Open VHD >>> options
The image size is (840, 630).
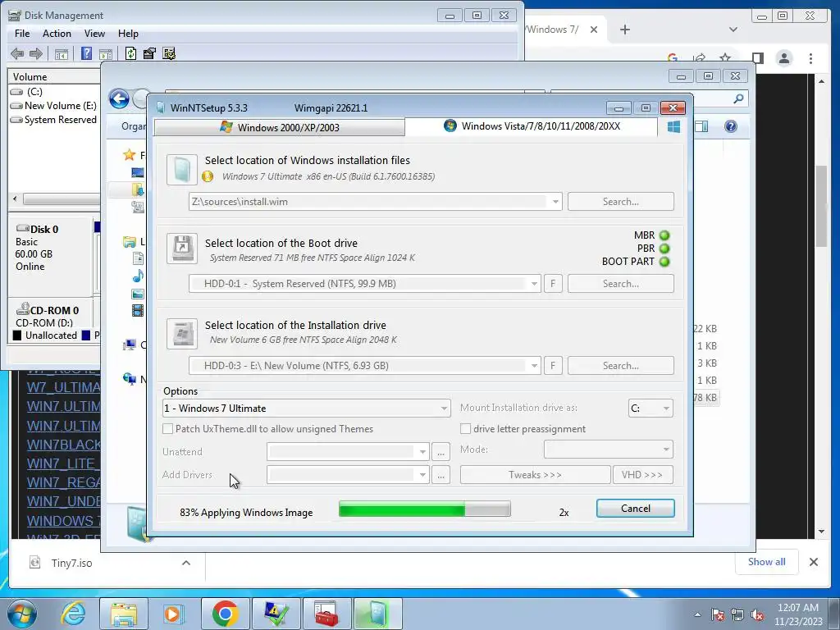(642, 475)
